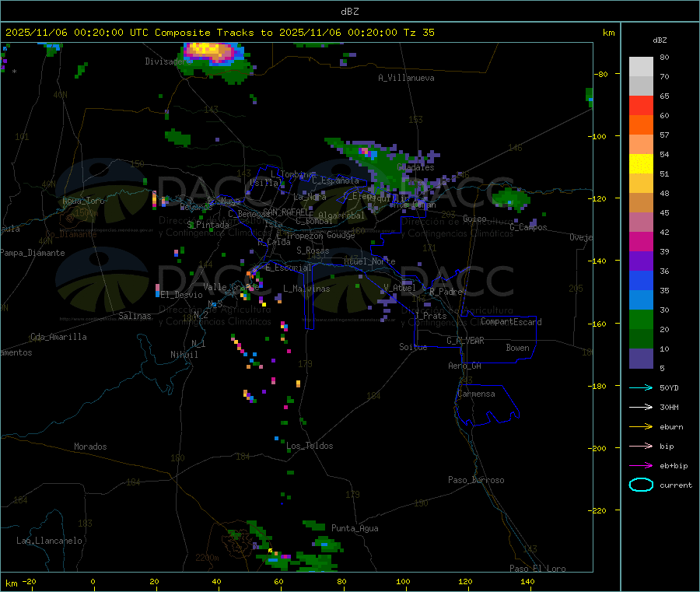Screen dimensions: 700x592
Task: Select the bright green 20-30 dBZ band
Action: [641, 319]
